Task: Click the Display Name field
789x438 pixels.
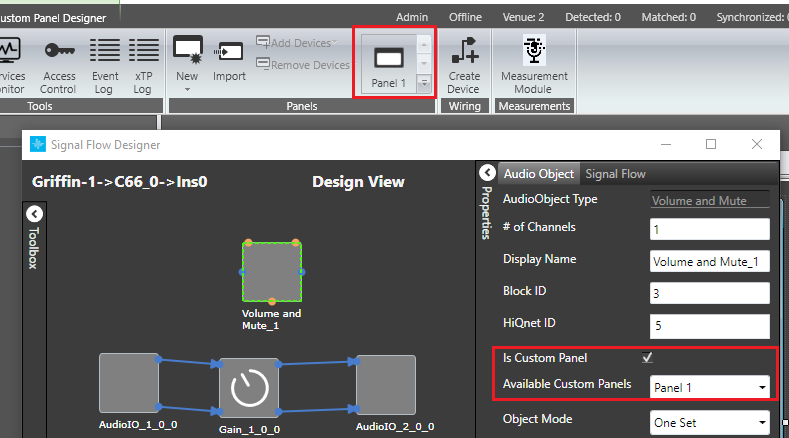Action: coord(709,261)
